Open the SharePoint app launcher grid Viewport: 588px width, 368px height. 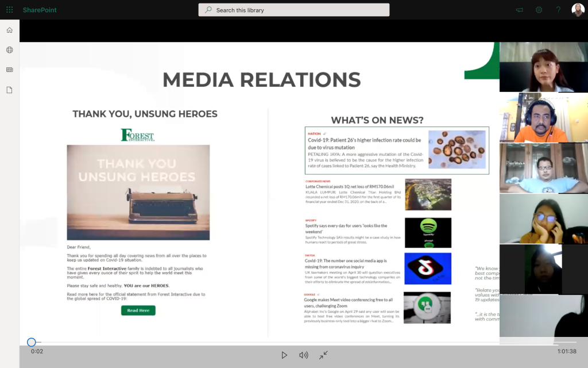(10, 10)
